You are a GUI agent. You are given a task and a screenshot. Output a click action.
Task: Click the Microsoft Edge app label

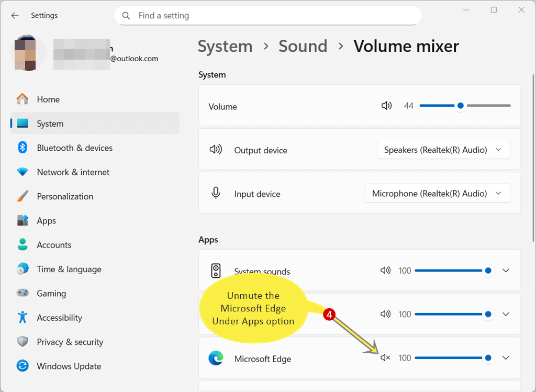click(263, 359)
